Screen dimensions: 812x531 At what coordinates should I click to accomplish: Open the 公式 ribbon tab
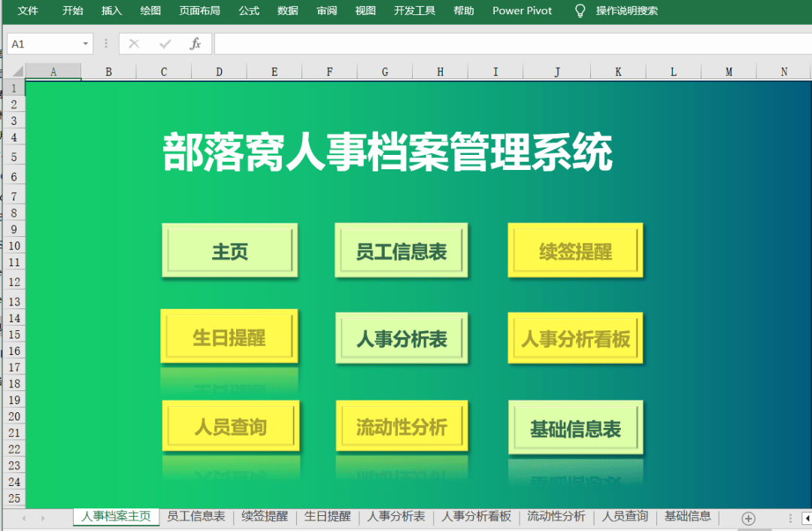click(249, 11)
